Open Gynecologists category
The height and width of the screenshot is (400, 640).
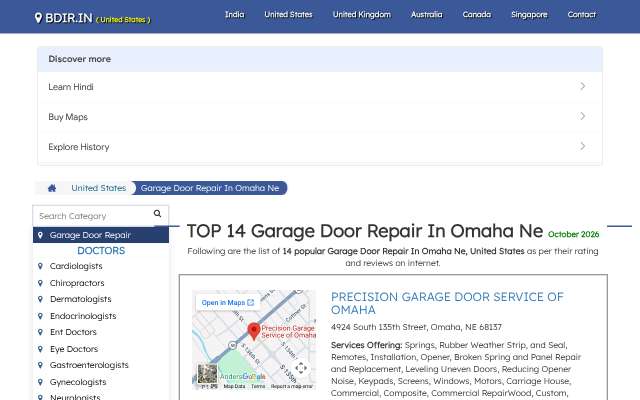tap(78, 382)
